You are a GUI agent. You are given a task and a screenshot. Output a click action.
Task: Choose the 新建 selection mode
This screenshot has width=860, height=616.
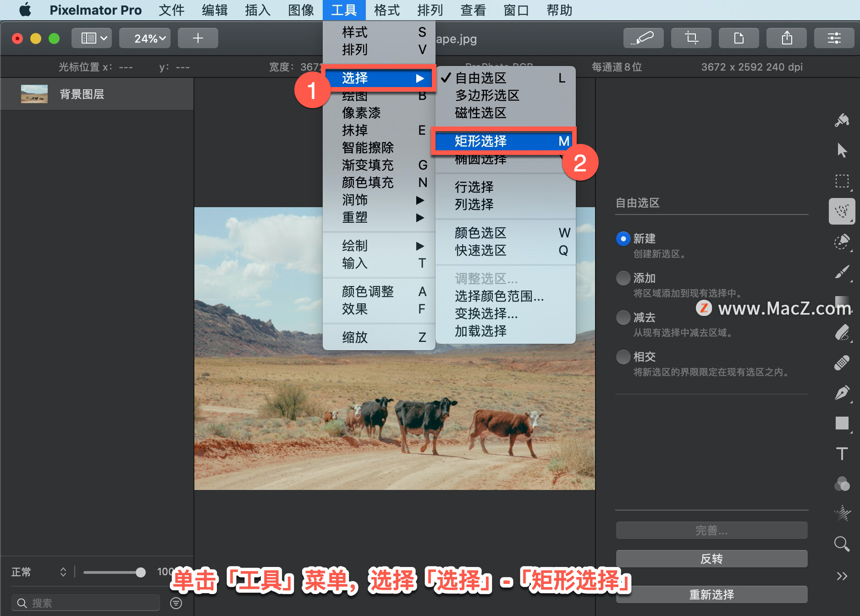[623, 239]
